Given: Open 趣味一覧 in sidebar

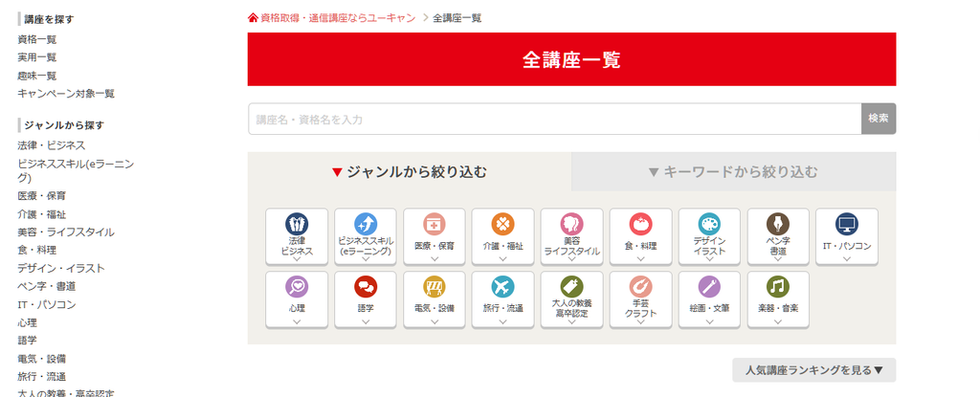Looking at the screenshot, I should tap(37, 76).
